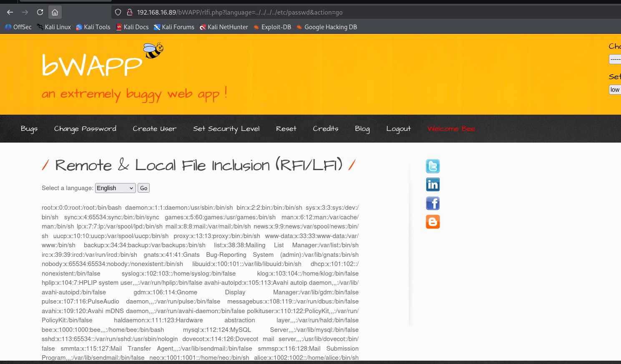
Task: Open Exploit-DB bookmark
Action: [272, 27]
